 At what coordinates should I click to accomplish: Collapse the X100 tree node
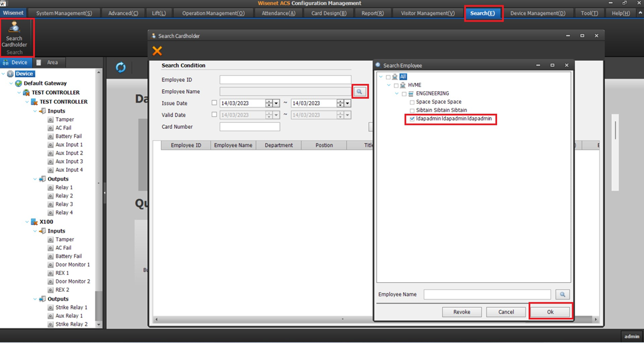(x=27, y=222)
